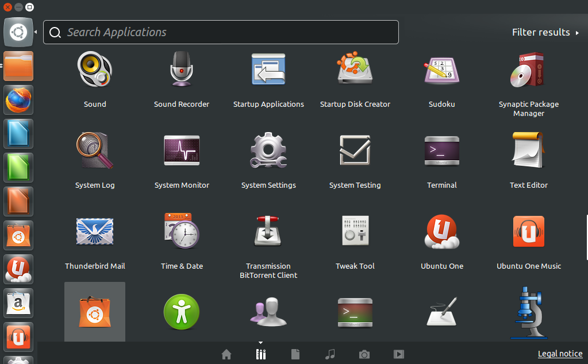
Task: Open Ubuntu One Music in grid
Action: (529, 231)
